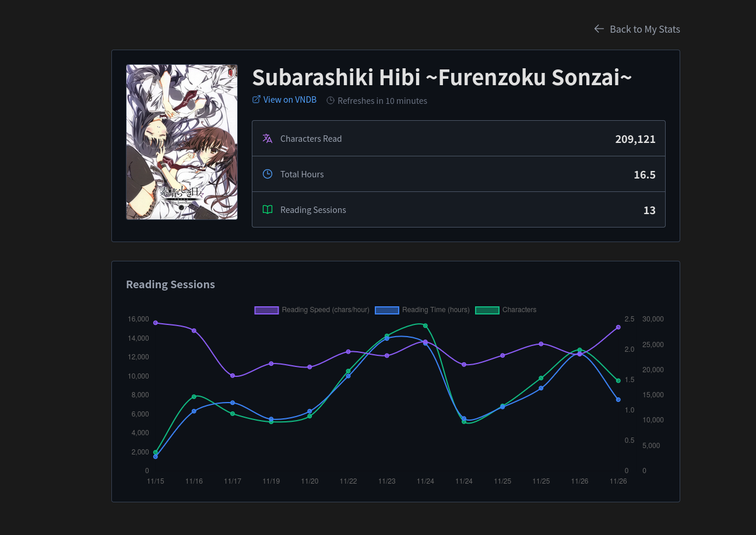Click the Reading Sessions chart heading
Viewport: 756px width, 535px height.
pyautogui.click(x=170, y=284)
